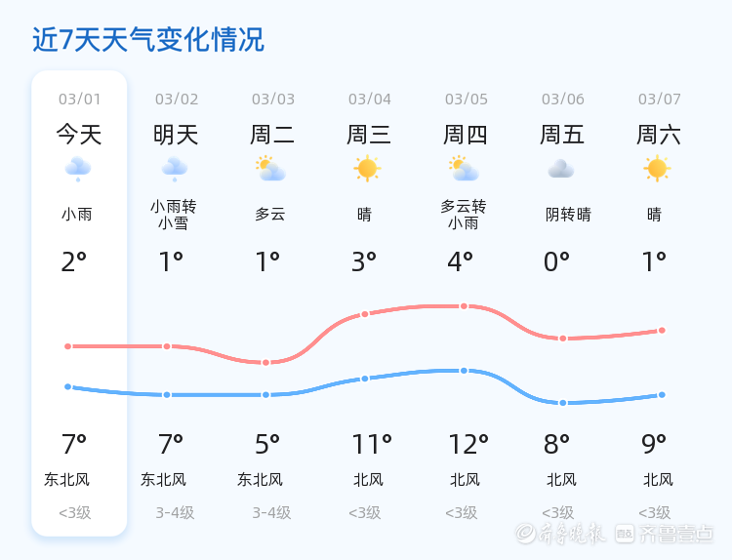Click the cloudy icon for 周二
The height and width of the screenshot is (560, 732).
pyautogui.click(x=270, y=169)
